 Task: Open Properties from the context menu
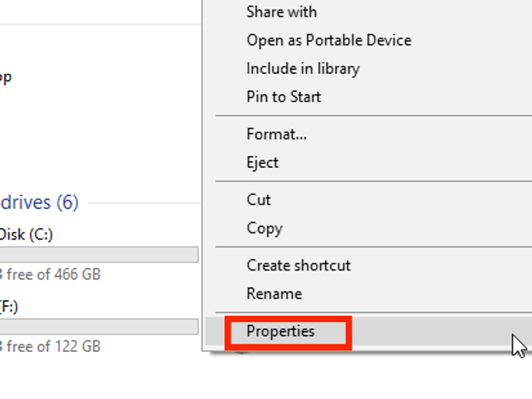(281, 332)
